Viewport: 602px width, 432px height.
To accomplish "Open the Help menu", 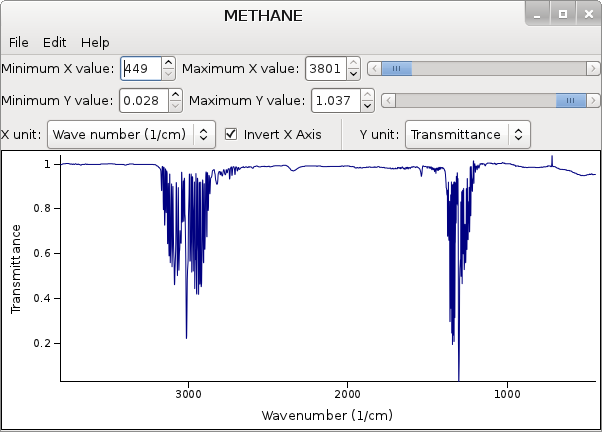I will [95, 42].
